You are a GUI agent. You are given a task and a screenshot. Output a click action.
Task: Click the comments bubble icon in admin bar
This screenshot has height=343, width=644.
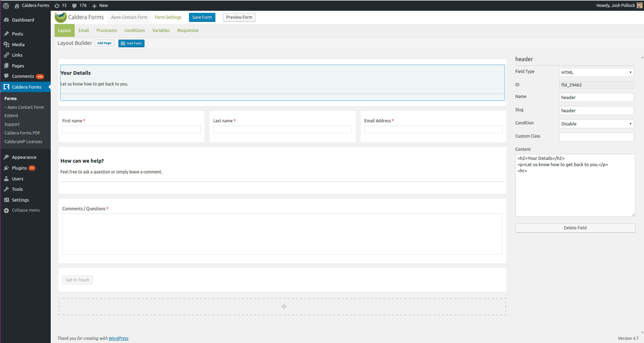74,6
